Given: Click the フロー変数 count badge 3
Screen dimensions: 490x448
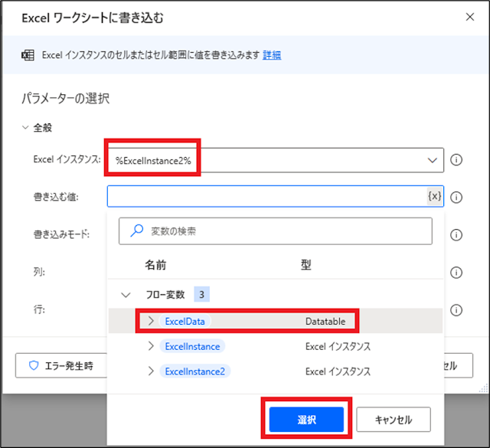Looking at the screenshot, I should point(201,294).
